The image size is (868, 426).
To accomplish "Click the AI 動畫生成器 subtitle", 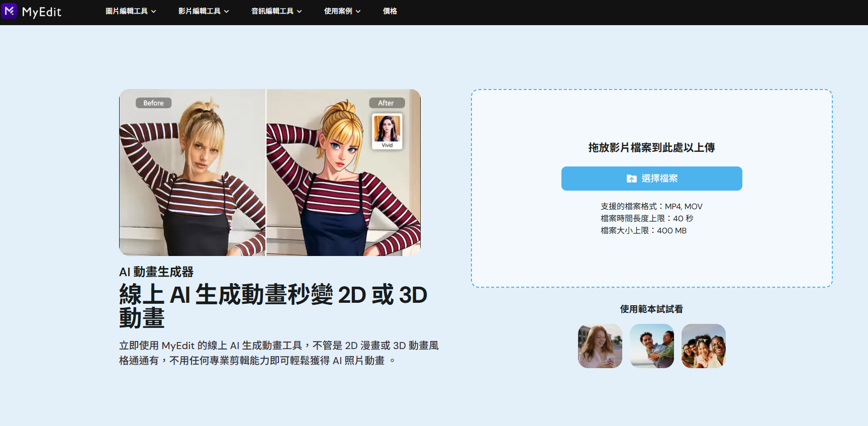I will click(x=156, y=272).
